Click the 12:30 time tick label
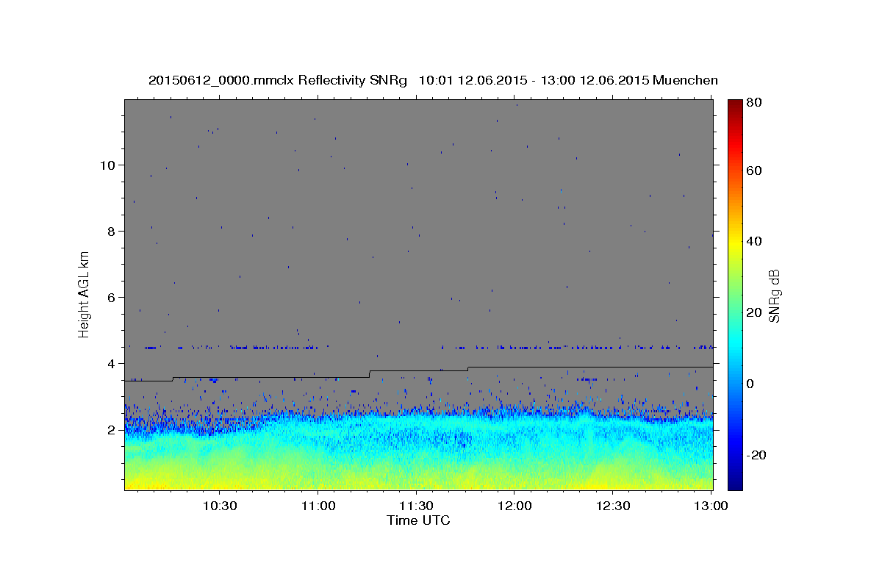Viewport: 882px width, 588px height. (x=613, y=506)
